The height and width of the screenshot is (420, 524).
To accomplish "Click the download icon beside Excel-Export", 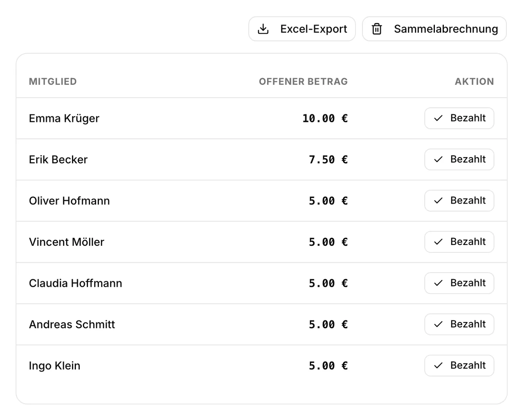I will [263, 29].
